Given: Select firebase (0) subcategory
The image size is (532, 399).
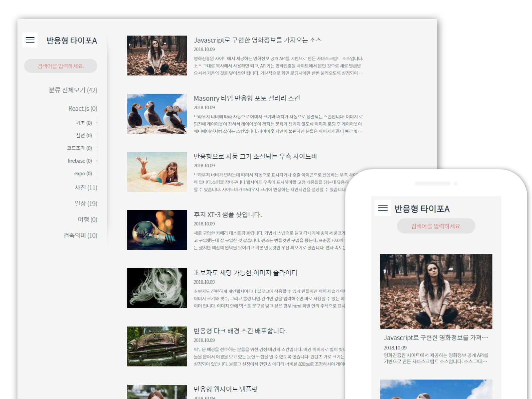Looking at the screenshot, I should [80, 161].
